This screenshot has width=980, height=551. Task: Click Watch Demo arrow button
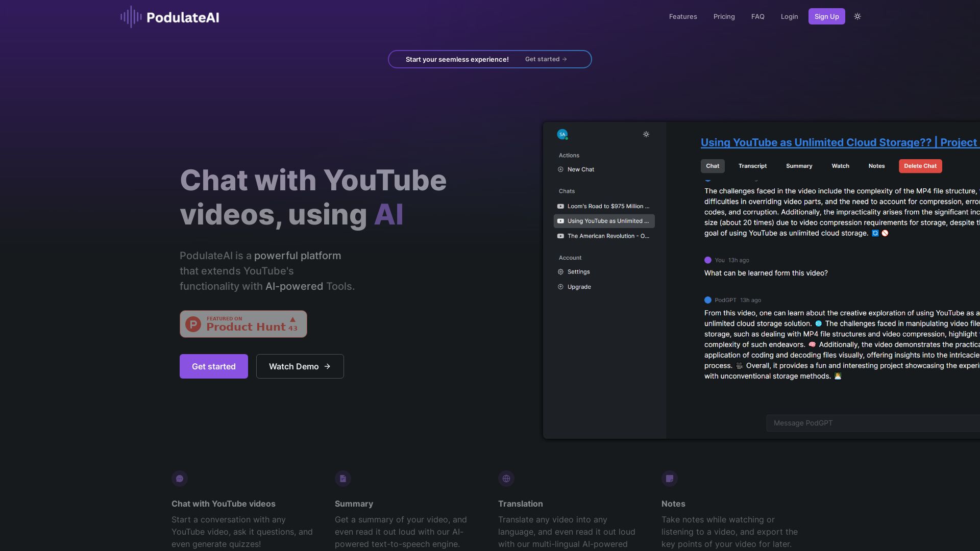[x=300, y=366]
